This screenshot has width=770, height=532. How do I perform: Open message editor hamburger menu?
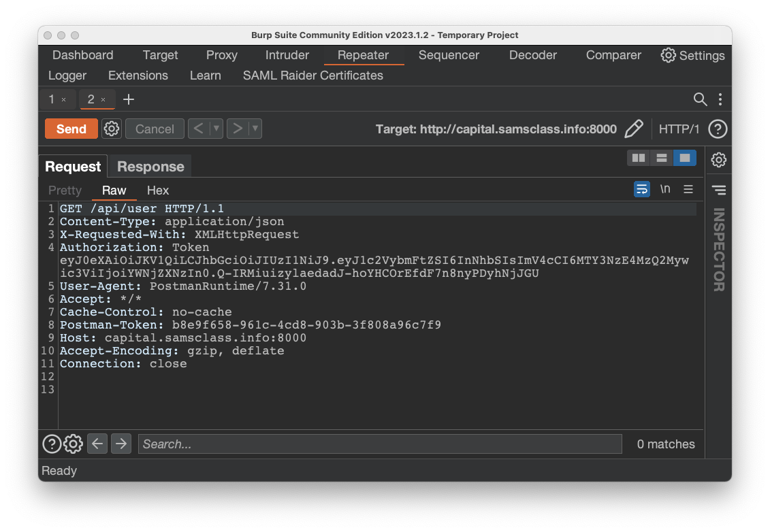(x=688, y=189)
